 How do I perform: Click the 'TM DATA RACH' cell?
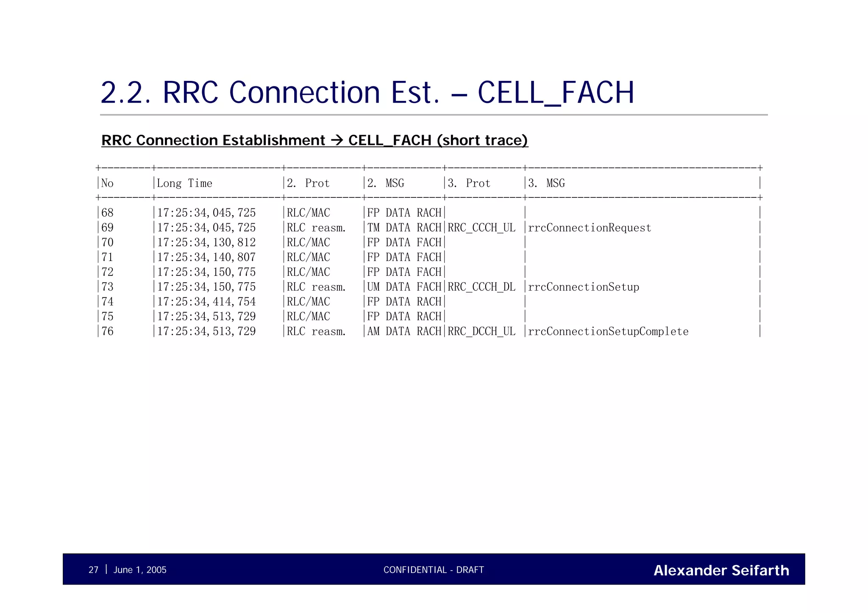pos(404,227)
